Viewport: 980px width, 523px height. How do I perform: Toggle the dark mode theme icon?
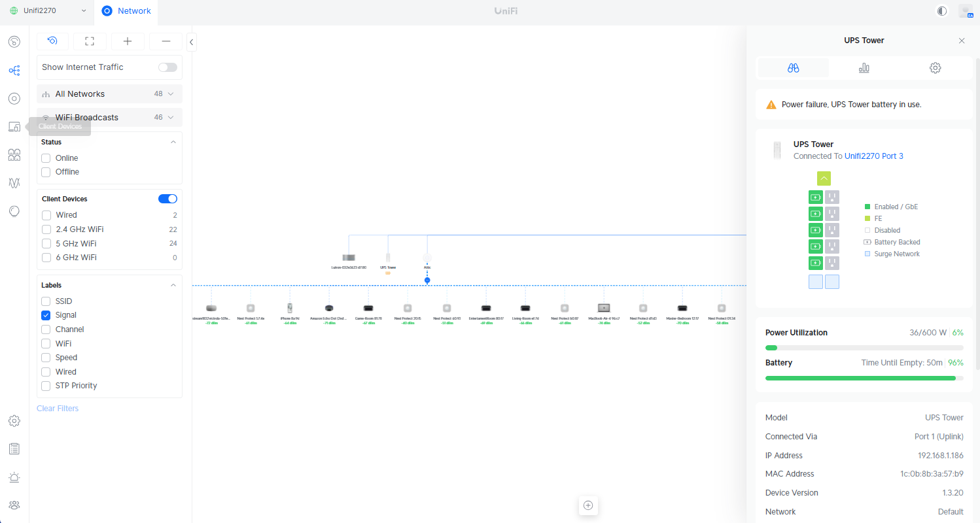point(942,11)
